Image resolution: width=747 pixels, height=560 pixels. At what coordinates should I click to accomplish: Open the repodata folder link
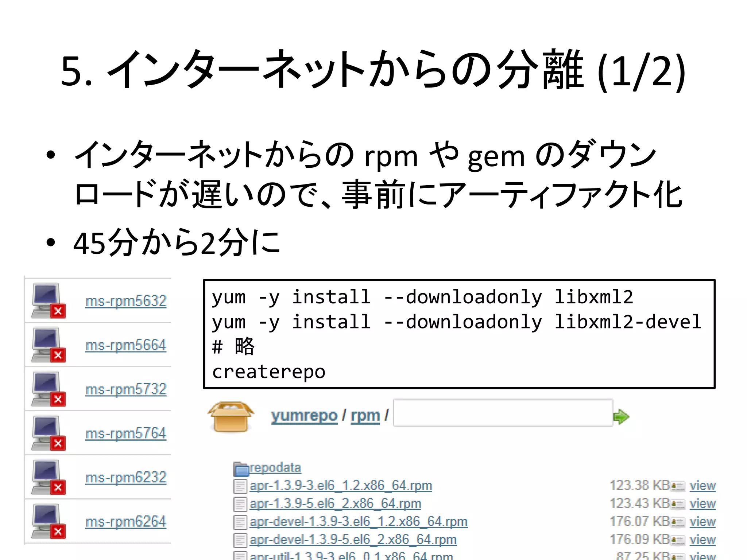(275, 467)
